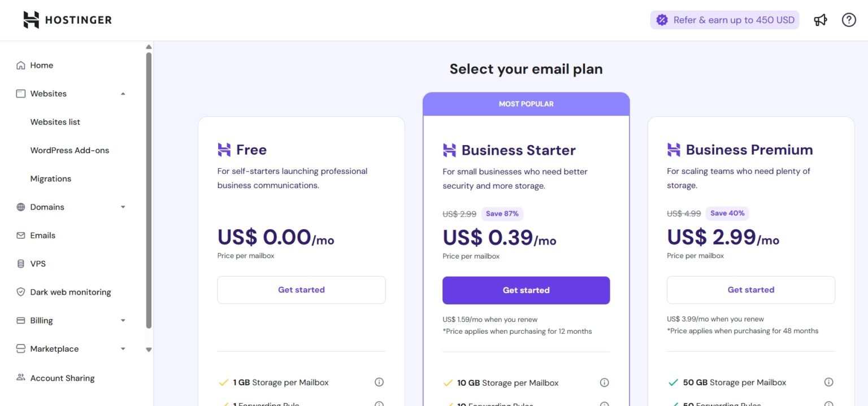Click the sidebar vertical scrollbar

[x=149, y=190]
